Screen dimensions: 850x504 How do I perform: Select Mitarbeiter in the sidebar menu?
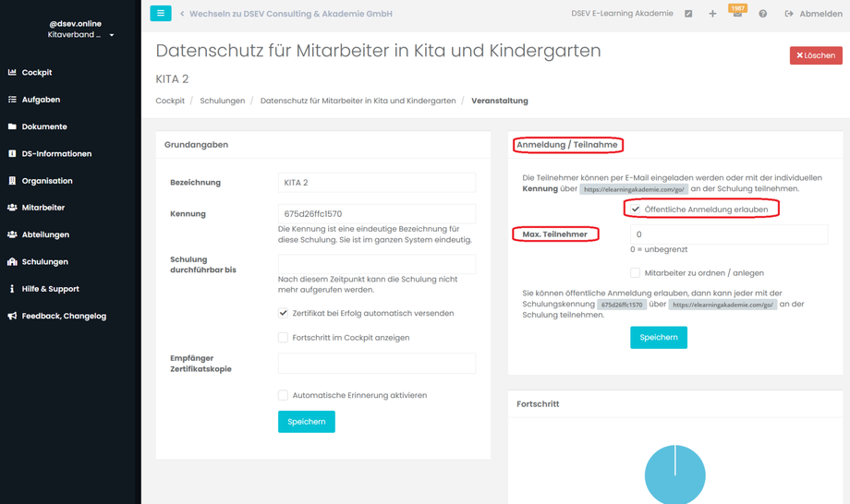click(42, 208)
